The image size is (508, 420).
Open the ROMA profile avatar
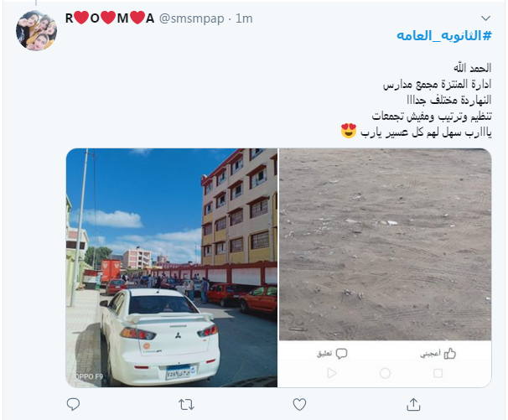coord(36,30)
